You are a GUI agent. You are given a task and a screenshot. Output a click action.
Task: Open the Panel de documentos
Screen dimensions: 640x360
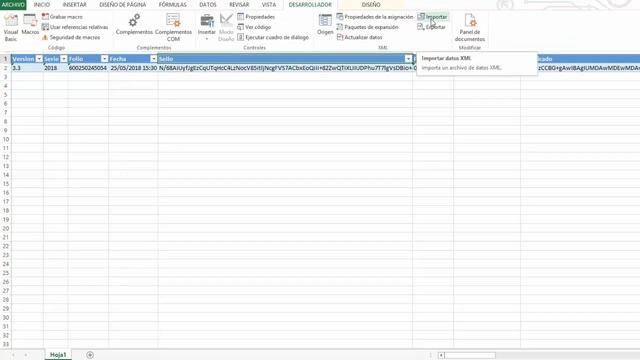[x=470, y=27]
